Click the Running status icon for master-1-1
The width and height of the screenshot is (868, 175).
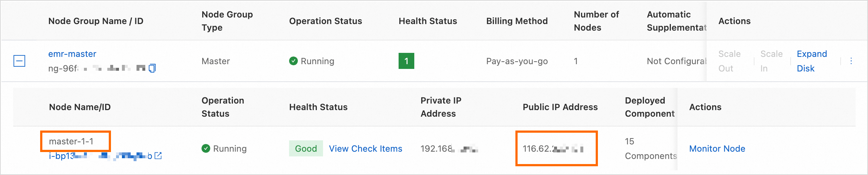click(206, 148)
